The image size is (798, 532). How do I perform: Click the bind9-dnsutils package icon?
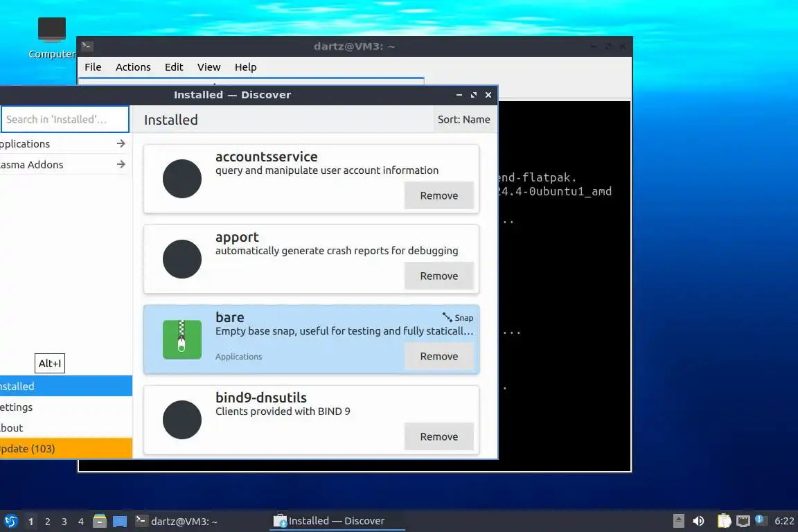(x=182, y=420)
